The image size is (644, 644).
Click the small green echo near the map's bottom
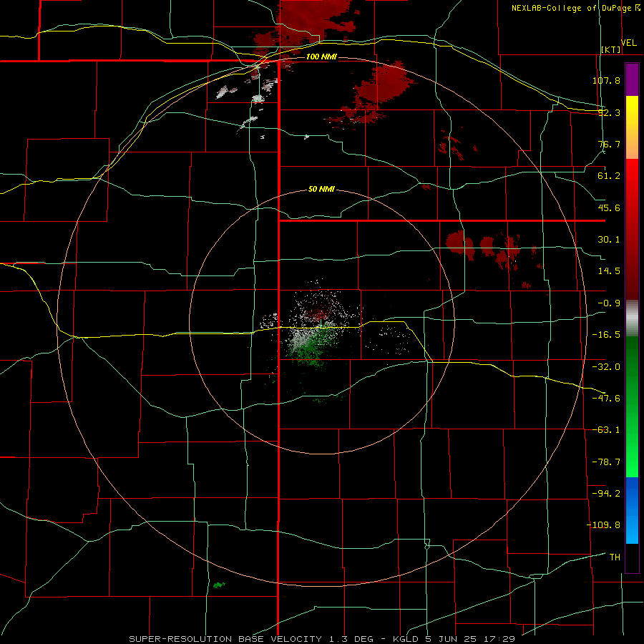(219, 585)
